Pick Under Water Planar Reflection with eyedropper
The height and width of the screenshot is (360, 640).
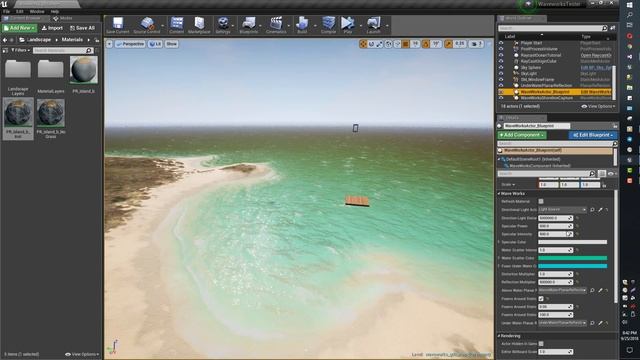pos(600,323)
